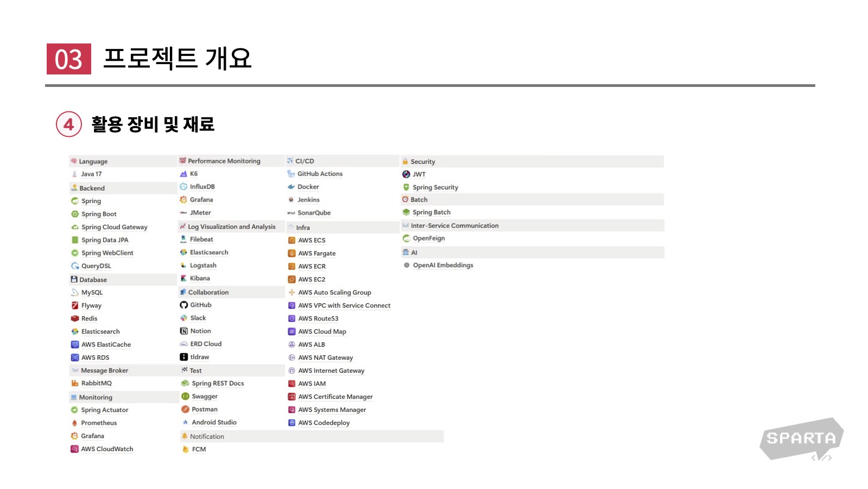The image size is (868, 489).
Task: Click the Jenkins icon
Action: (x=291, y=200)
